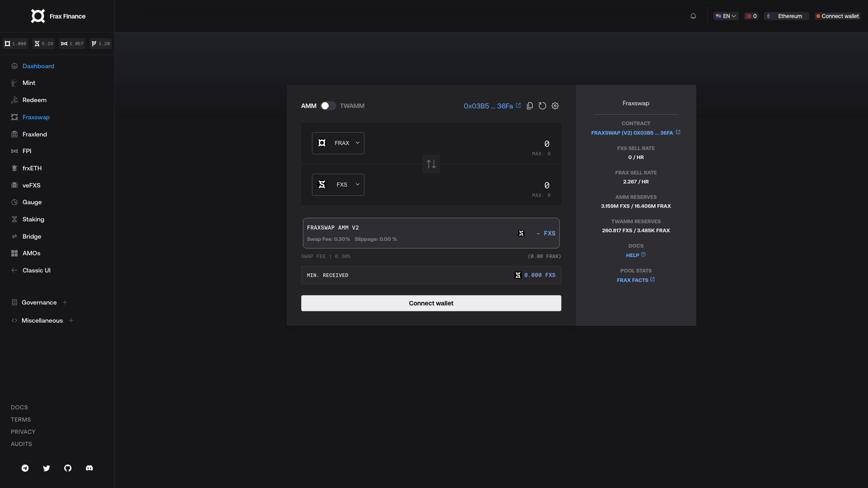Open the TERMS footer link

pos(21,420)
